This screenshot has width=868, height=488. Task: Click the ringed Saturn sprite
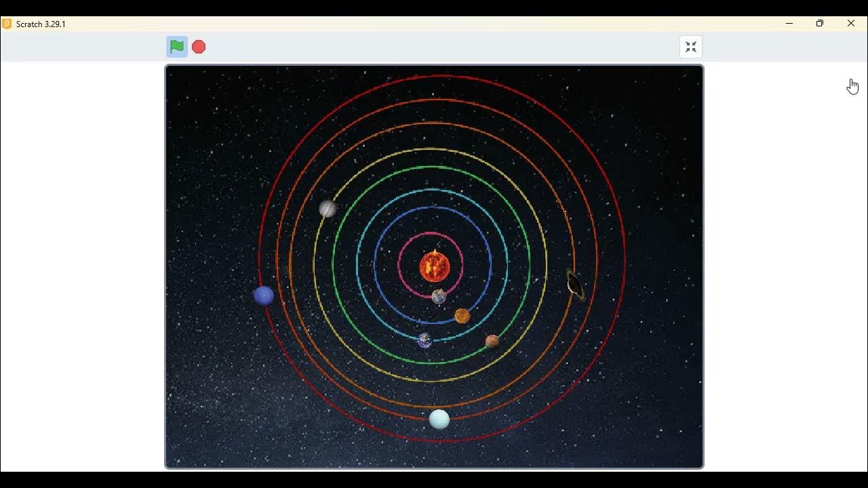[x=576, y=285]
